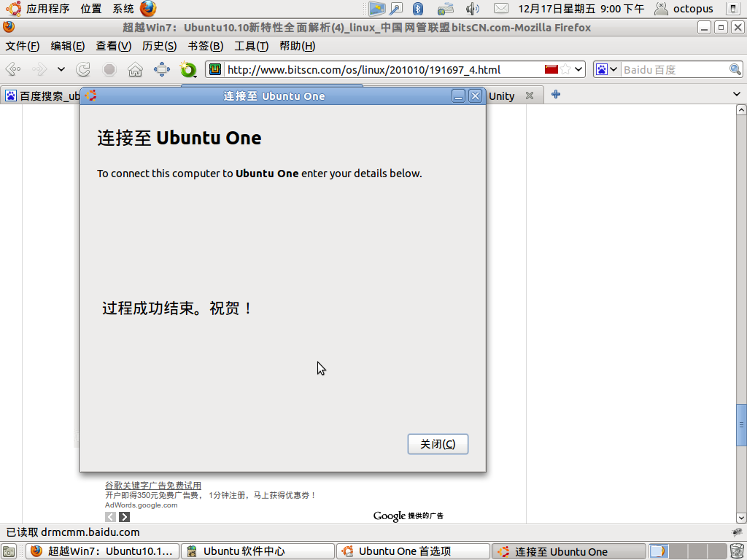Switch to Ubuntu 软件中心 taskbar window

[x=258, y=551]
